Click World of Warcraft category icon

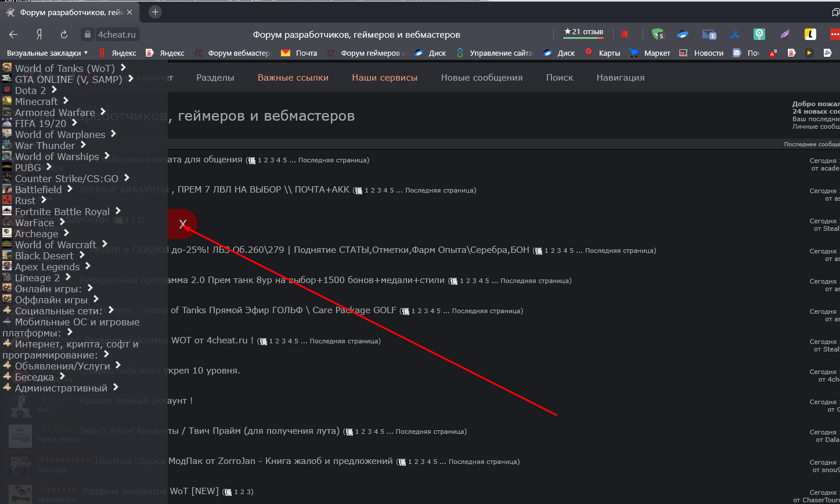7,244
